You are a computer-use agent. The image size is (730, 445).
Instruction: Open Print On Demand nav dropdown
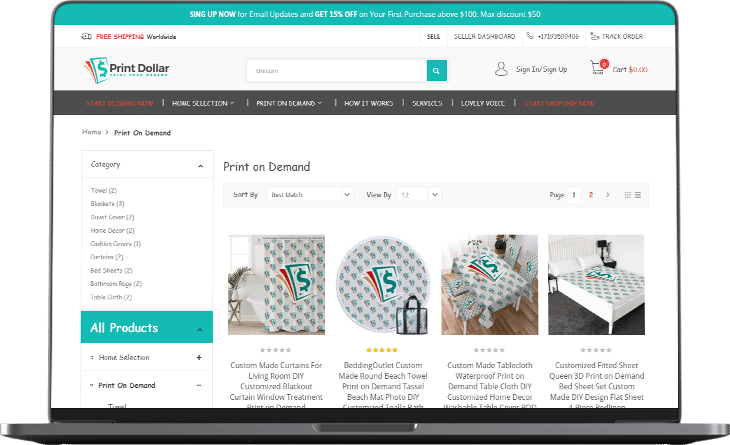point(289,103)
